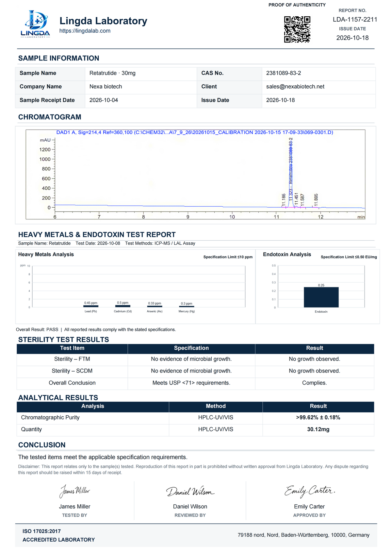The image size is (392, 555).
Task: Click the Lingda Laboratory logo
Action: pyautogui.click(x=35, y=24)
